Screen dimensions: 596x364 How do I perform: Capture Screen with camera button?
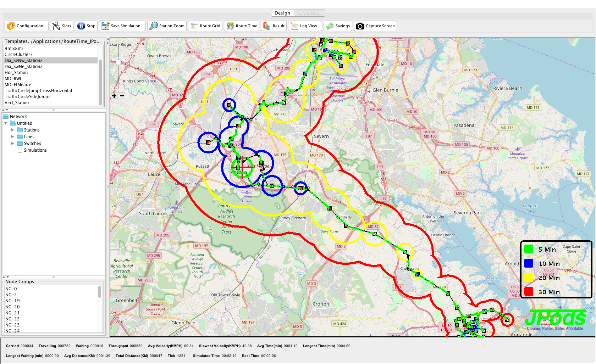pyautogui.click(x=375, y=26)
